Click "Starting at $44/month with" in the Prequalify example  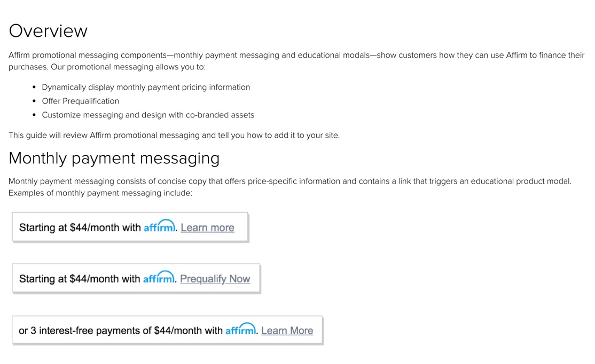[80, 279]
